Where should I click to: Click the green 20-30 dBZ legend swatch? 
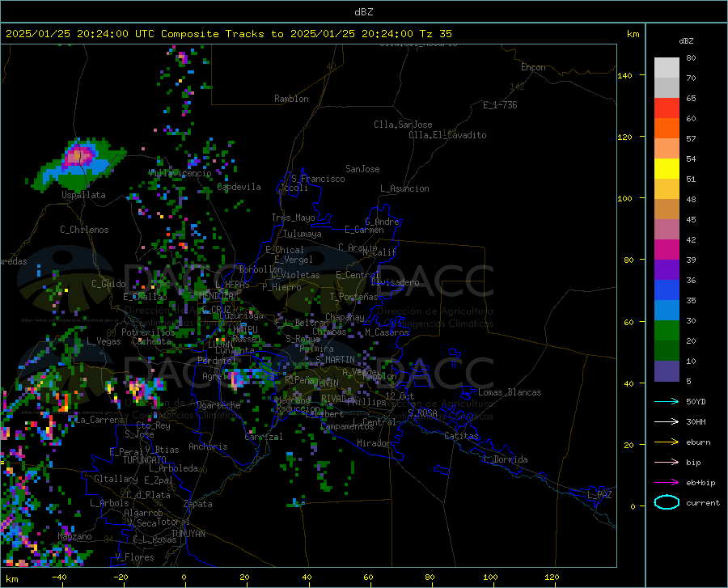[667, 331]
